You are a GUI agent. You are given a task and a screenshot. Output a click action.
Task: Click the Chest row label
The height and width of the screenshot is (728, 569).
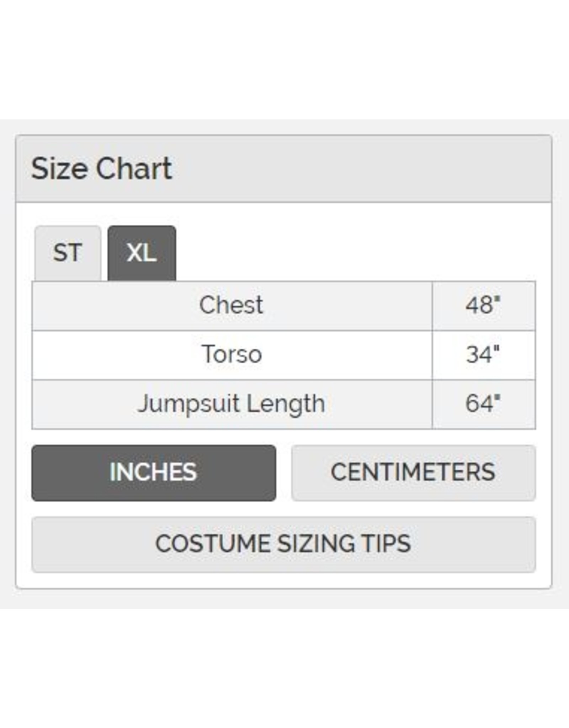click(231, 305)
